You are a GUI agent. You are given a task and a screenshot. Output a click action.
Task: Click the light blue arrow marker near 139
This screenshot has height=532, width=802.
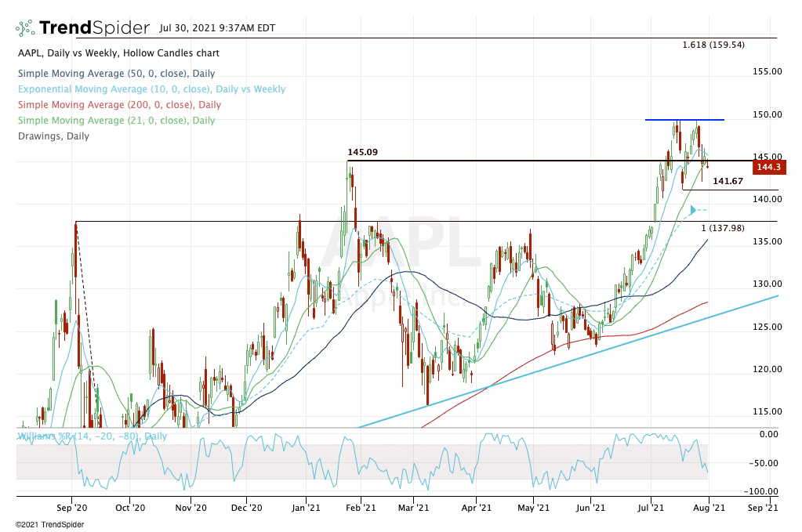(693, 210)
